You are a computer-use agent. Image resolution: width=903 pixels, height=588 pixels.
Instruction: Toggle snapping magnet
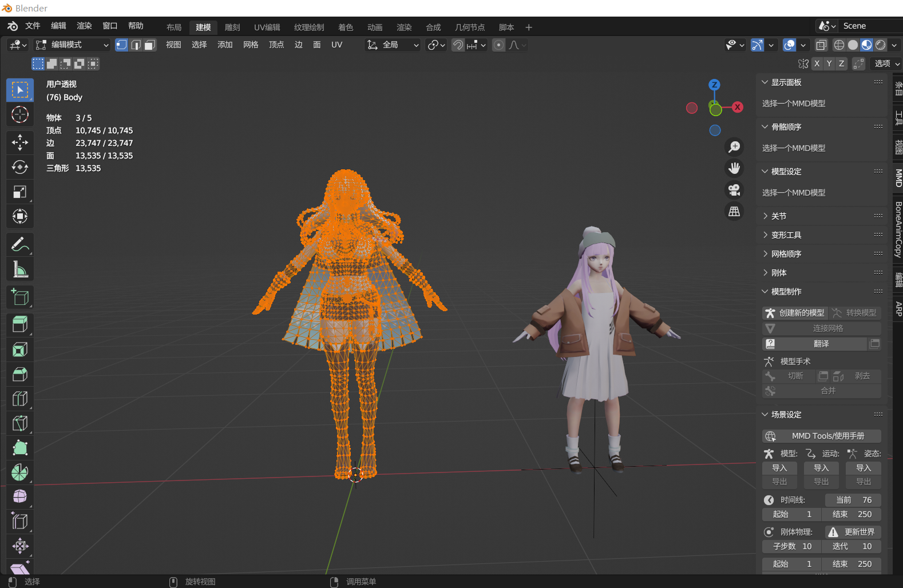pyautogui.click(x=458, y=45)
